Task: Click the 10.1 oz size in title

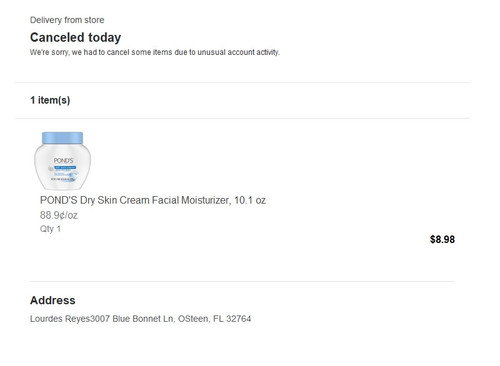Action: (250, 200)
